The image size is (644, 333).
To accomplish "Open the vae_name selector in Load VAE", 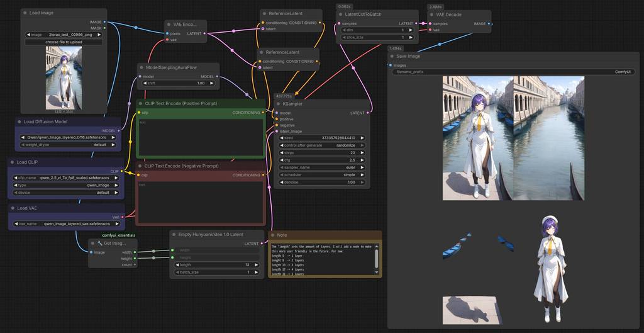I will coord(66,223).
